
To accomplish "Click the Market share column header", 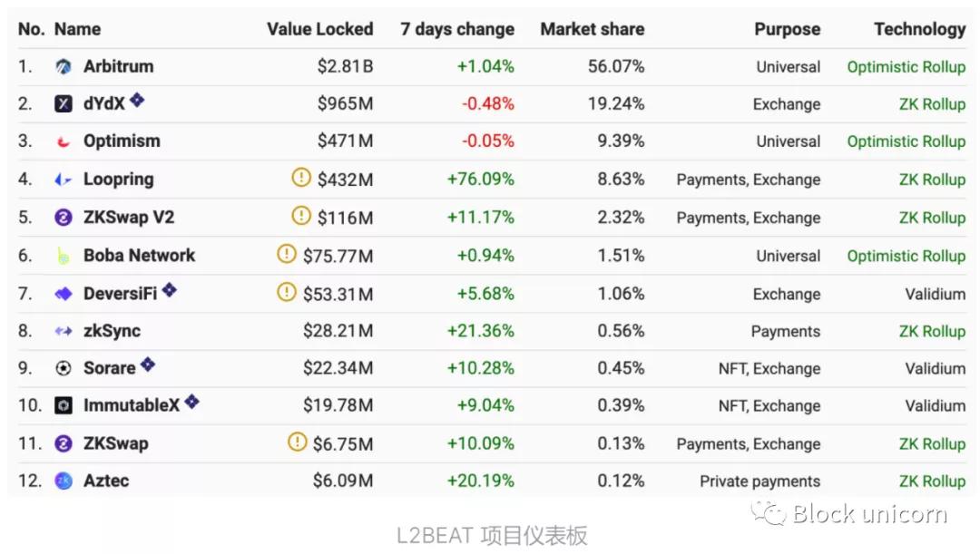I will 592,29.
